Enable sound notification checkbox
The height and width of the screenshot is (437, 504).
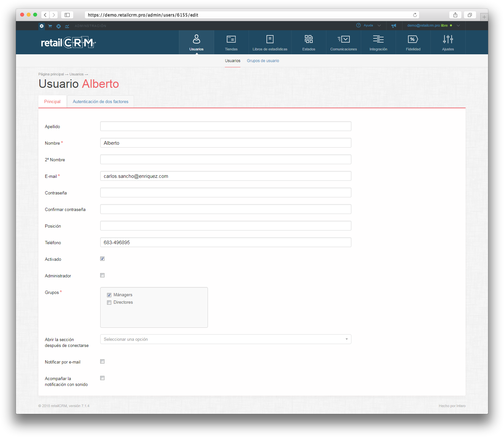coord(102,378)
